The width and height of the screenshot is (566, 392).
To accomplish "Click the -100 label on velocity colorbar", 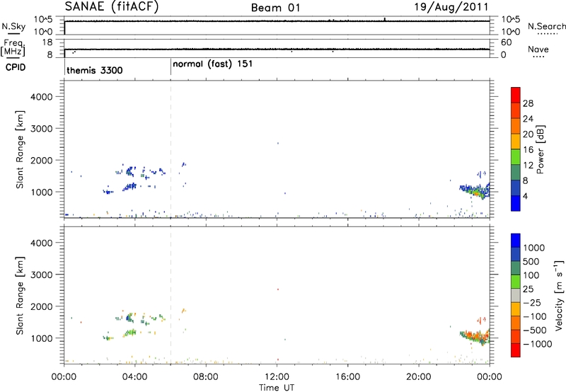I will click(x=535, y=316).
